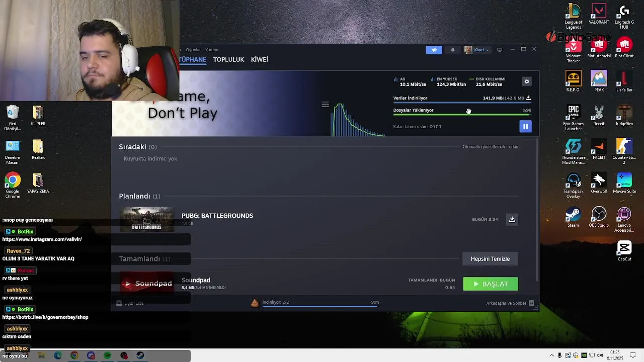The width and height of the screenshot is (644, 362).
Task: Click the download icon beside 141,9 MB
Action: [x=528, y=98]
